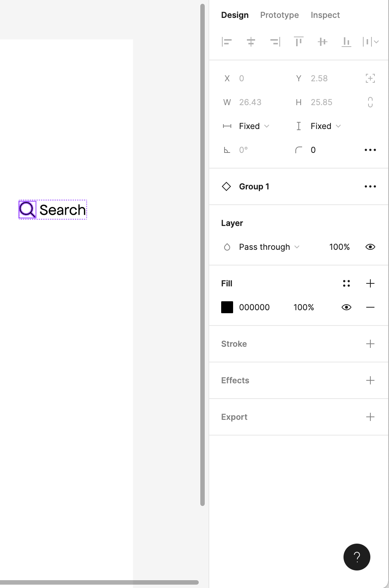Click align horizontal centers icon
This screenshot has height=588, width=389.
(251, 42)
